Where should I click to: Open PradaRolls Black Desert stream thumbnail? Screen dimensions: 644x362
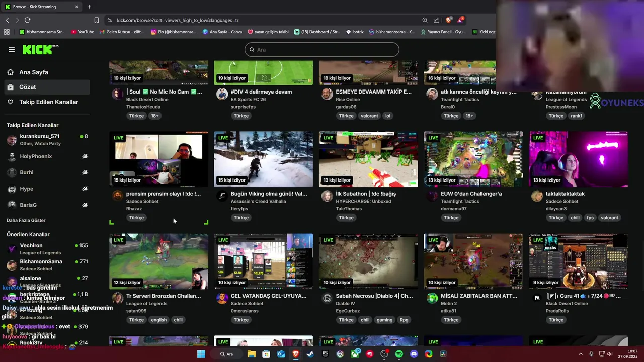[x=579, y=261]
